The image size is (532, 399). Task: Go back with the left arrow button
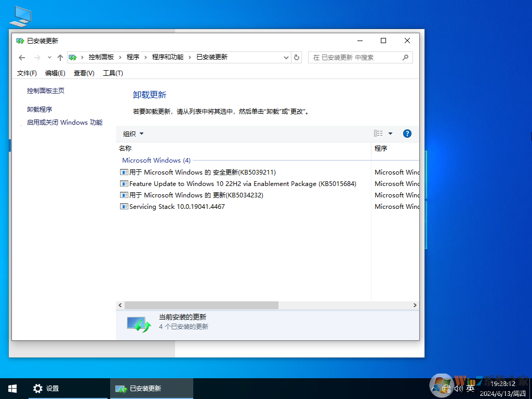pyautogui.click(x=22, y=58)
